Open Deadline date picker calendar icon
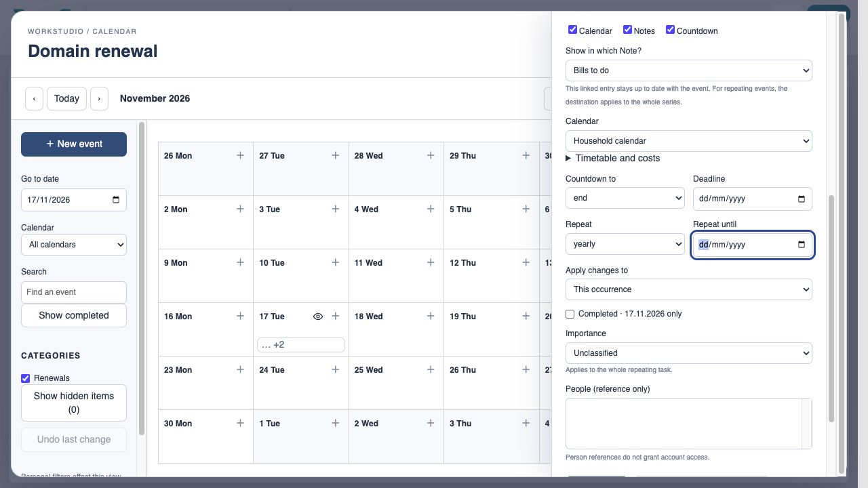The width and height of the screenshot is (868, 488). tap(801, 199)
